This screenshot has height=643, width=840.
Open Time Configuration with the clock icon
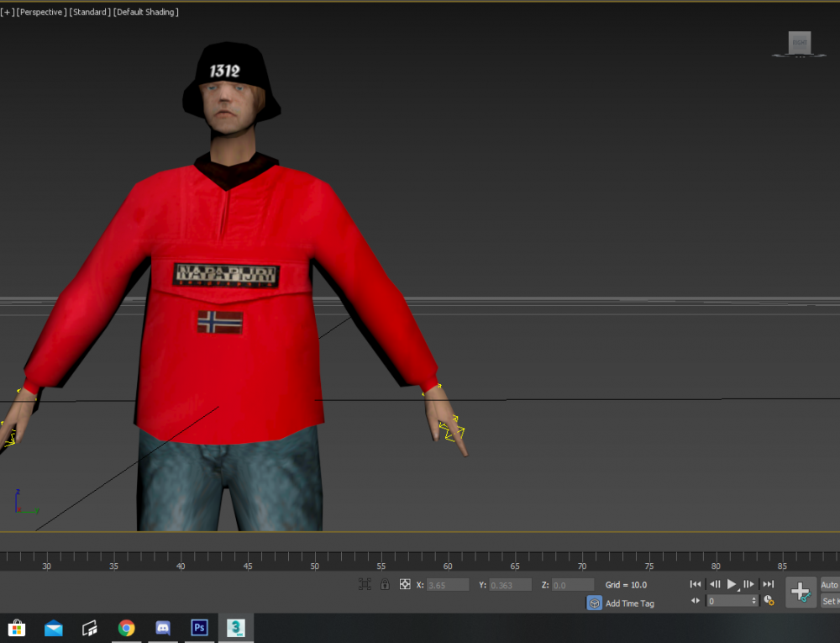point(767,600)
